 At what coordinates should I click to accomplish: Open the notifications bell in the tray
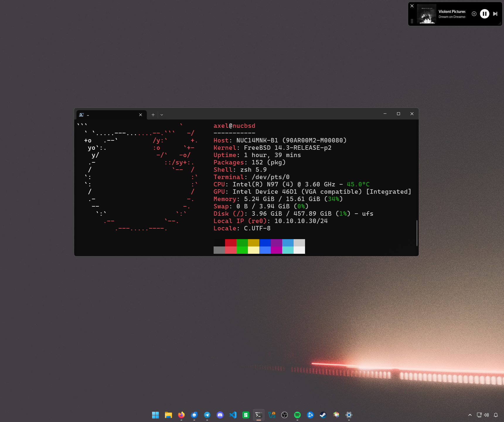[496, 415]
